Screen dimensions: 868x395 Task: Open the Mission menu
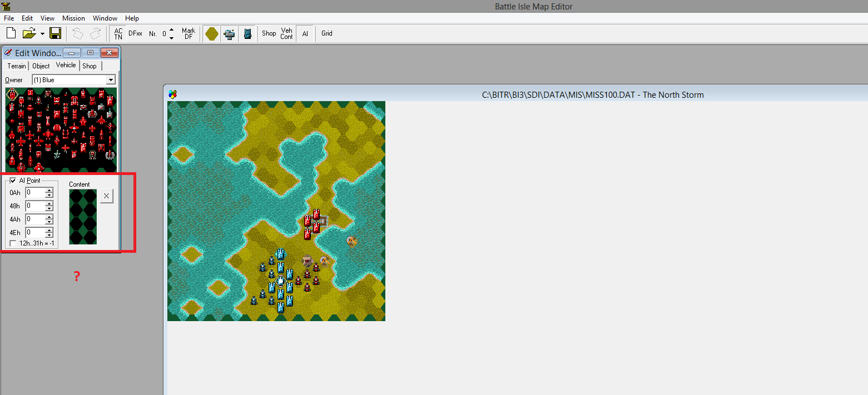point(73,18)
